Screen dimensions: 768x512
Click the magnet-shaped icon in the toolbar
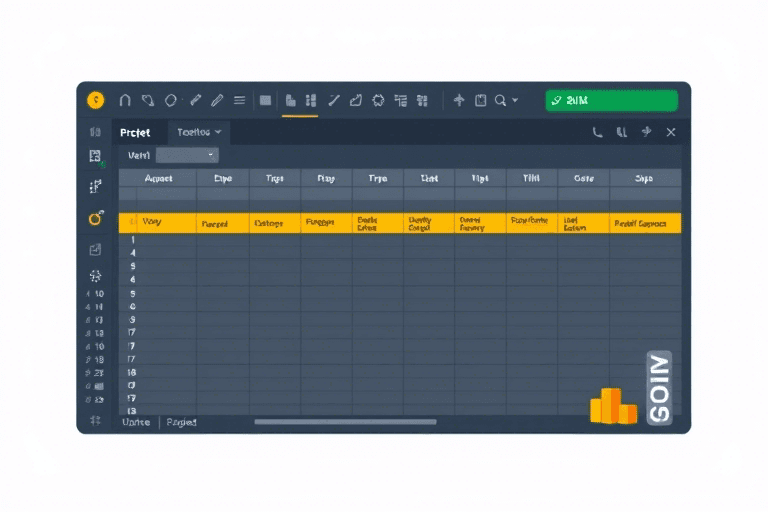pos(125,100)
